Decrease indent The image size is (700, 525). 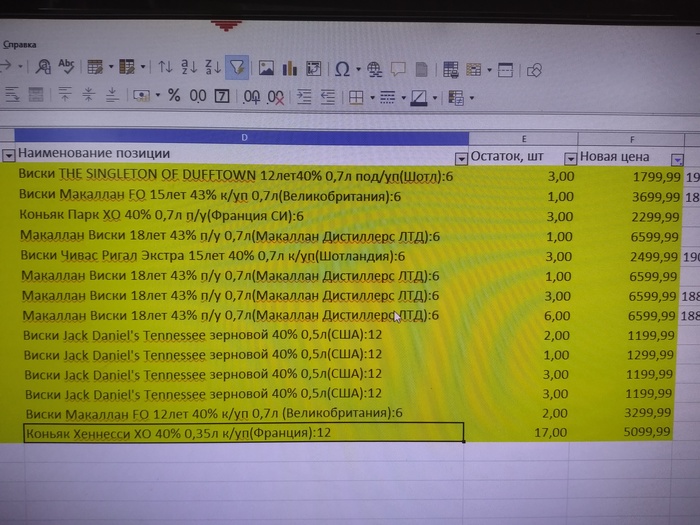[328, 97]
